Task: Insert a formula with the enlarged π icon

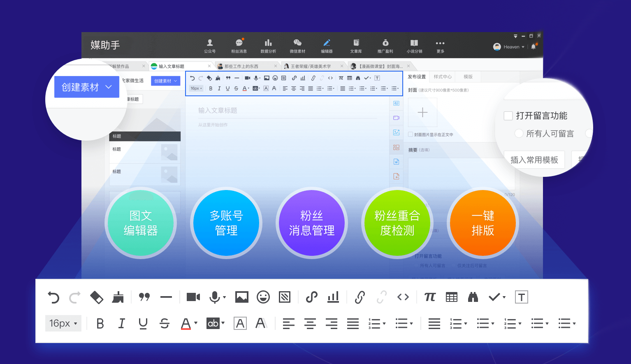Action: tap(430, 297)
